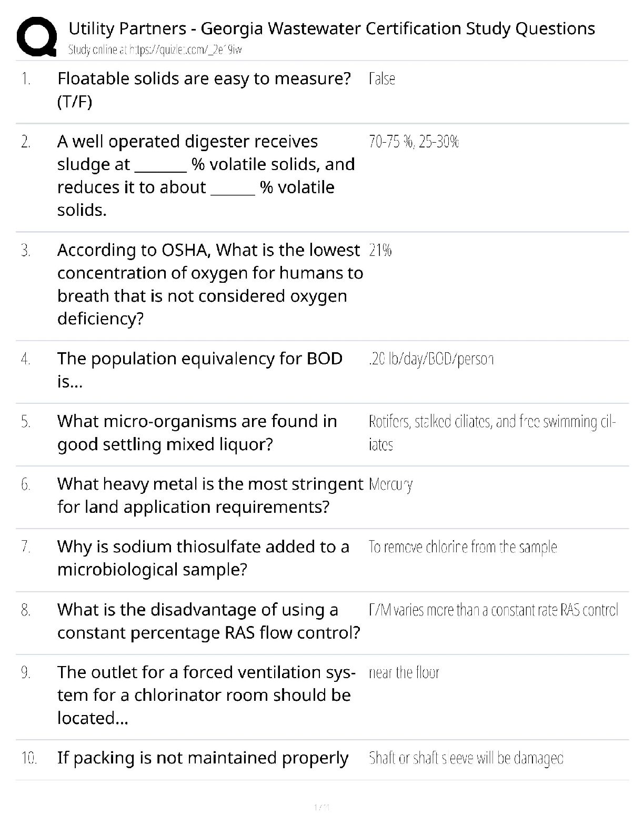This screenshot has height=834, width=644.
Task: Click the Georgia Wastewater Certification title
Action: (x=331, y=28)
